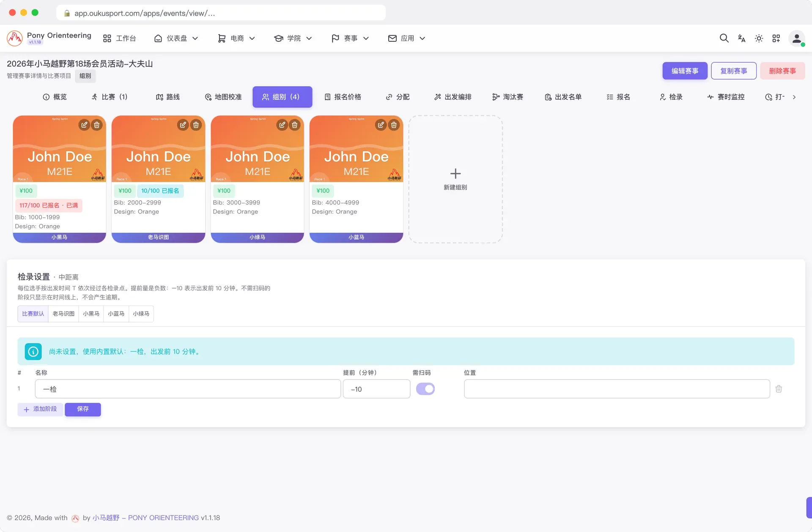Image resolution: width=812 pixels, height=532 pixels.
Task: Expand the 赛事 dropdown menu
Action: 350,38
